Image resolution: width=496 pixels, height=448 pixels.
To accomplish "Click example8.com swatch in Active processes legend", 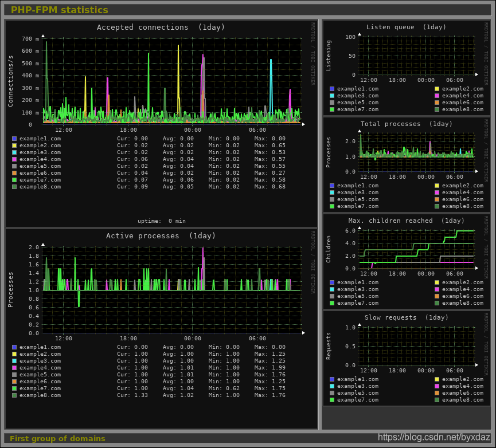I will coord(14,395).
